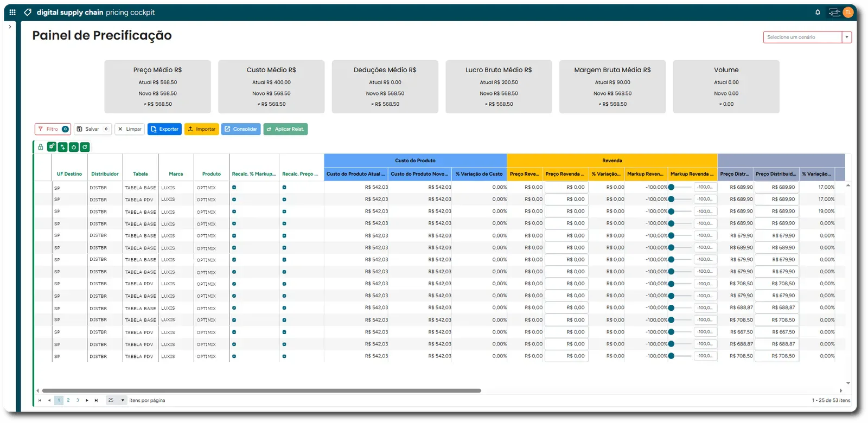Toggle Recalc. % Markup checkbox in first row
The width and height of the screenshot is (868, 423).
coord(234,187)
